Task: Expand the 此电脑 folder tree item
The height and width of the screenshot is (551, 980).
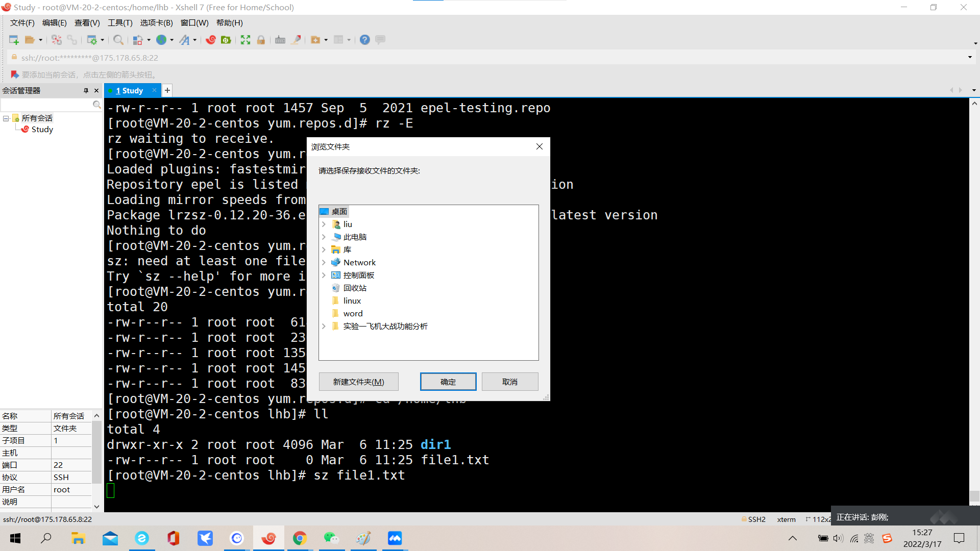Action: point(323,237)
